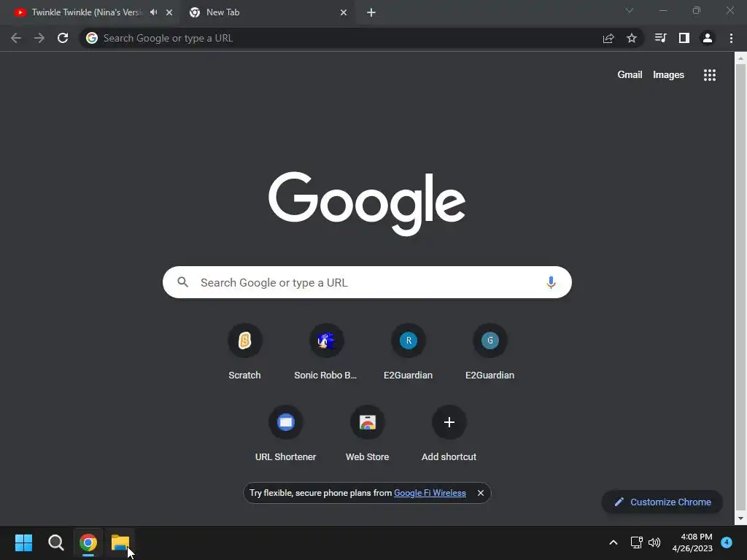Viewport: 747px width, 560px height.
Task: Click the search magnifier icon in search box
Action: [183, 282]
